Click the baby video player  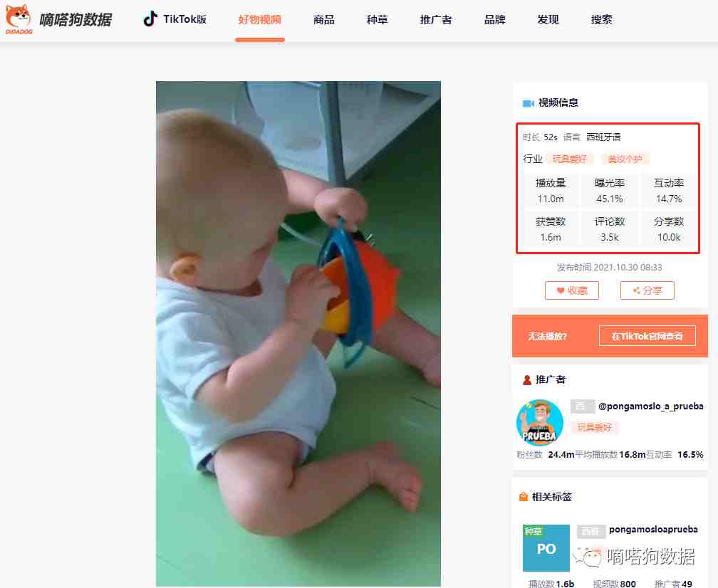(298, 334)
